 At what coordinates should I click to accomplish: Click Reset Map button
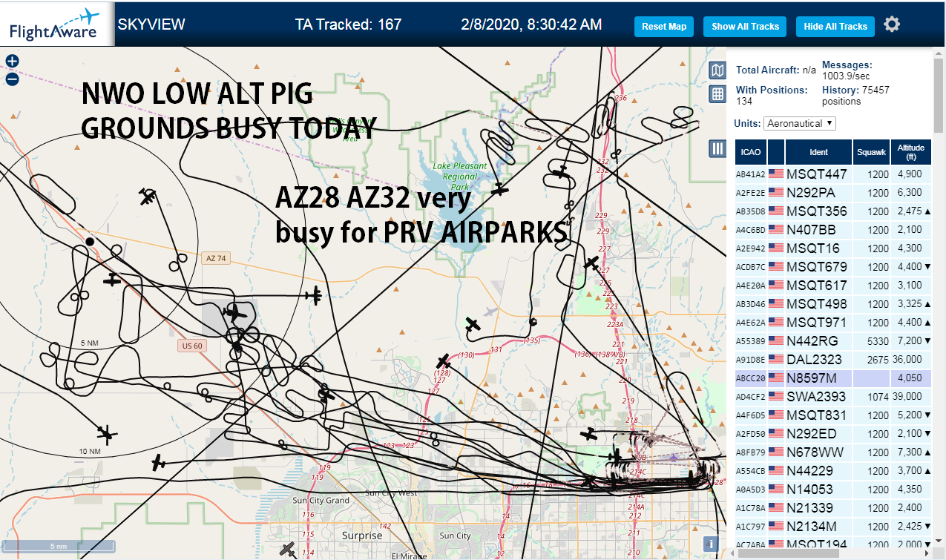[664, 26]
